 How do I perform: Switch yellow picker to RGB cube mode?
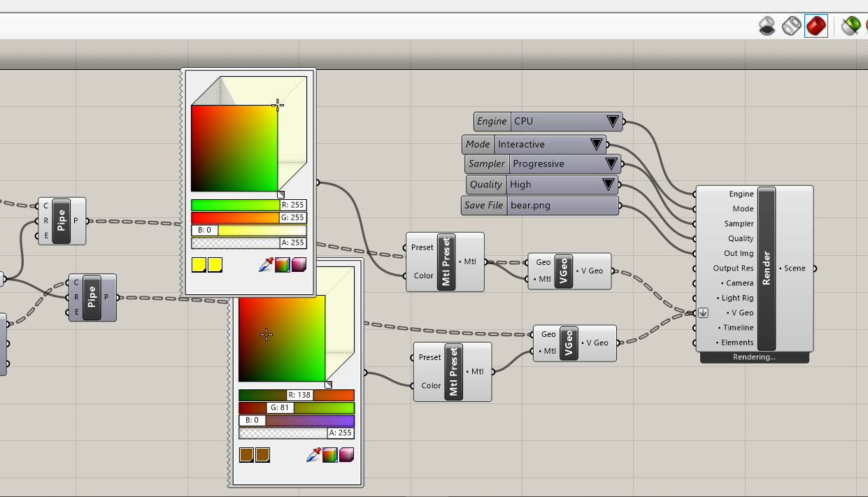283,265
